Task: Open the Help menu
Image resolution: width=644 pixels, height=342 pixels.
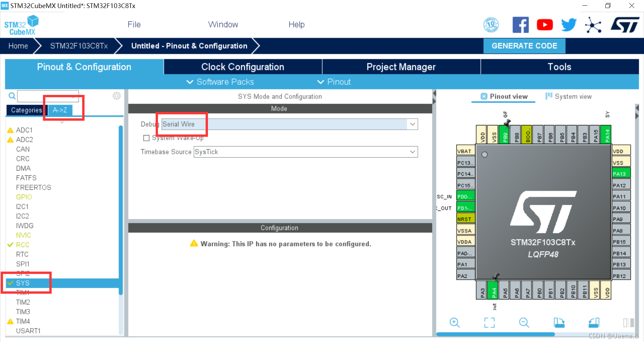Action: (x=297, y=24)
